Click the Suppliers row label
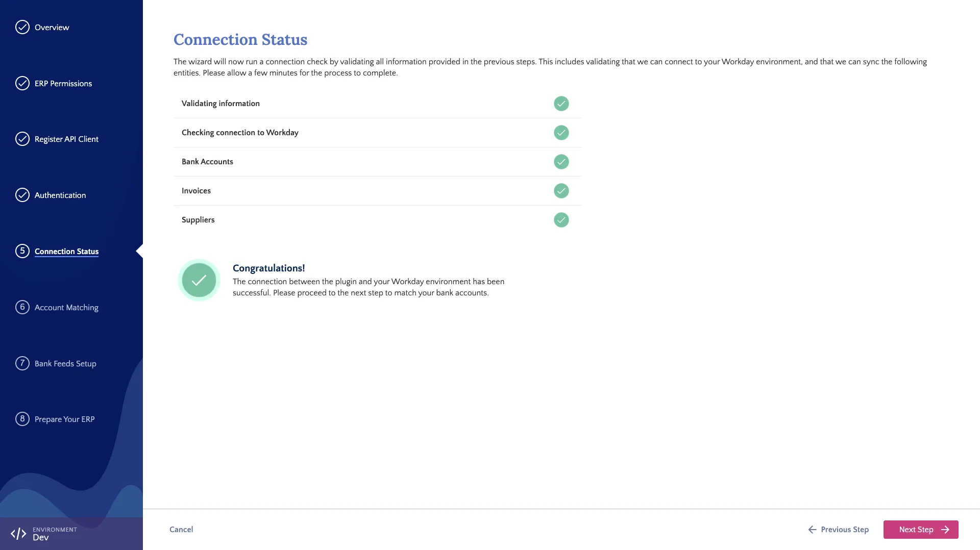Viewport: 980px width, 550px height. [x=198, y=220]
